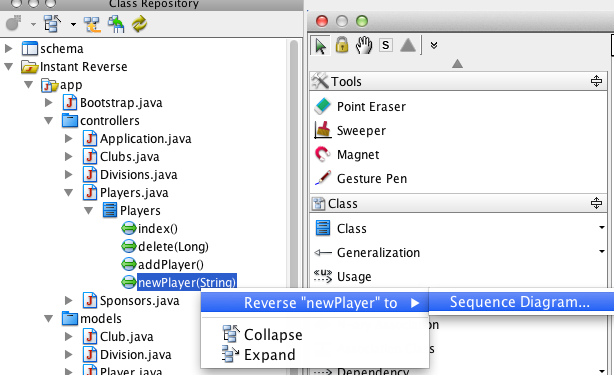The width and height of the screenshot is (614, 375).
Task: Expand the Sponsors.java node
Action: tap(69, 301)
